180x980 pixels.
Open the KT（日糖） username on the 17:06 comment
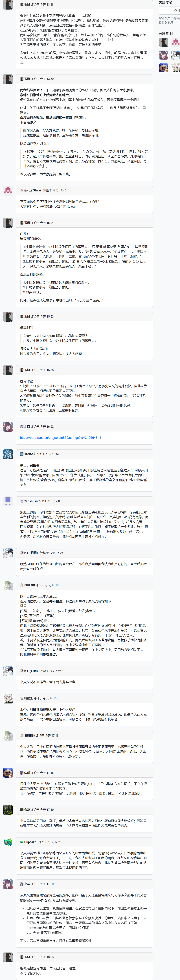click(x=31, y=553)
